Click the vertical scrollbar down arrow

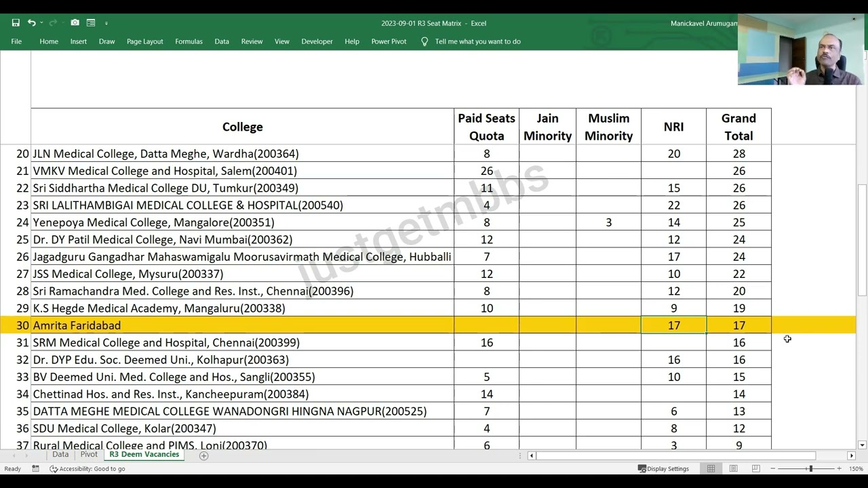pos(862,445)
